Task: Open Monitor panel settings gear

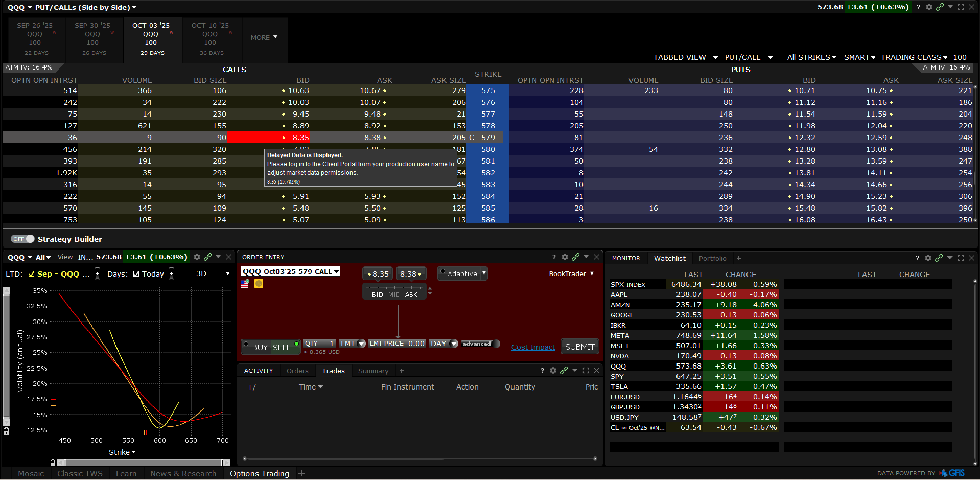Action: [928, 258]
